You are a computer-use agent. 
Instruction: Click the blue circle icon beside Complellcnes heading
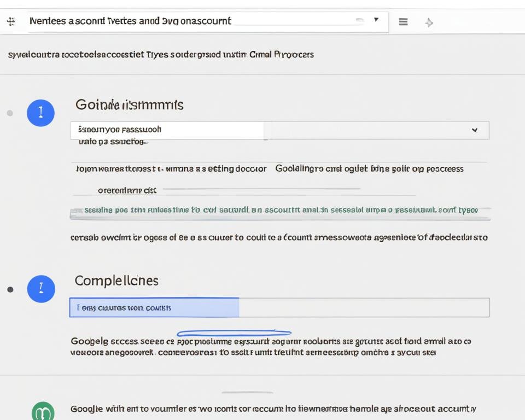click(x=41, y=289)
